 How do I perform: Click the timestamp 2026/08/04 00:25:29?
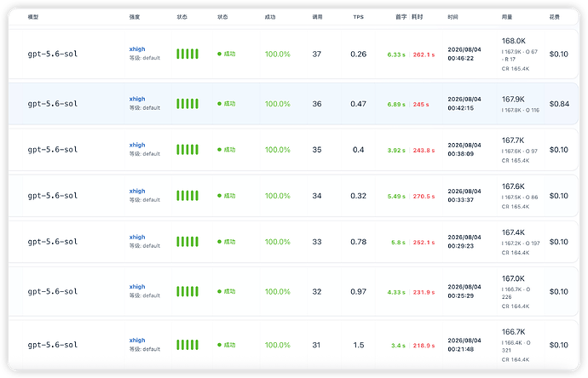[x=464, y=291]
